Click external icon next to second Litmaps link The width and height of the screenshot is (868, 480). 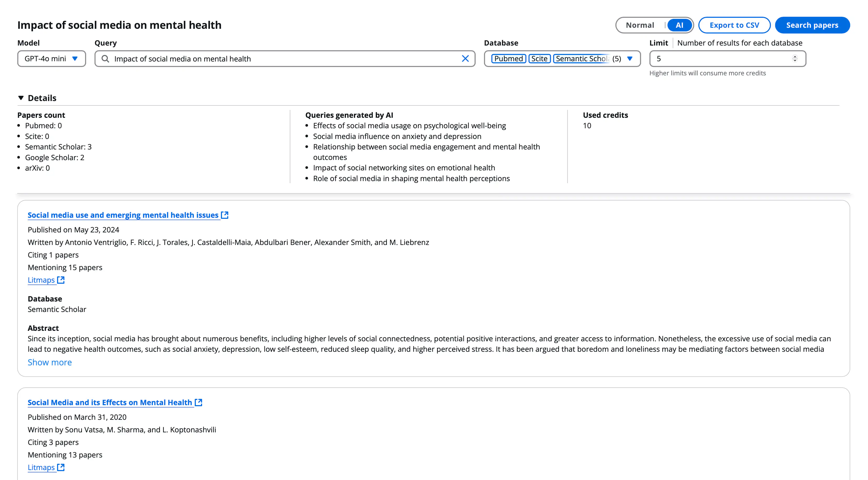(61, 467)
